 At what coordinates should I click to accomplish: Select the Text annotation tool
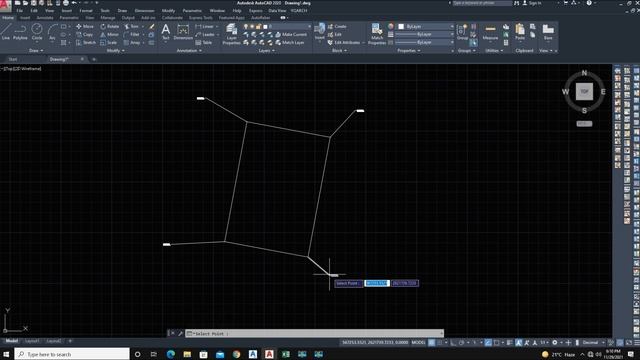165,32
